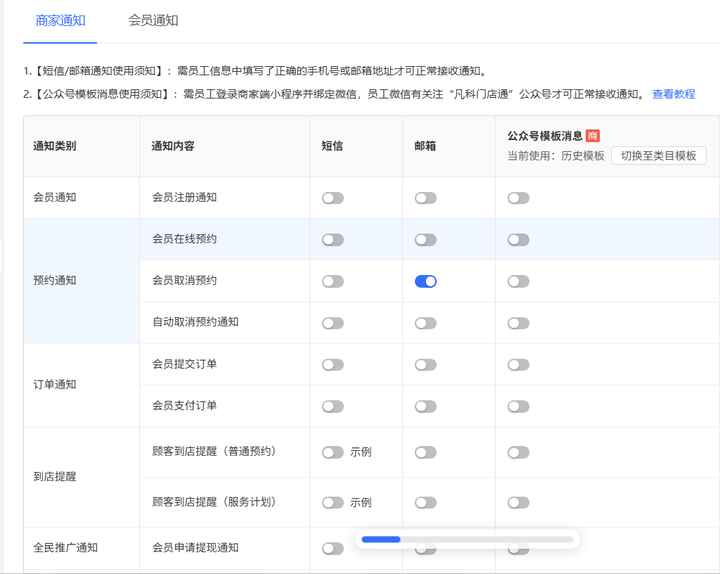Enable 邮箱 for 会员提交订单
This screenshot has height=574, width=720.
(426, 365)
